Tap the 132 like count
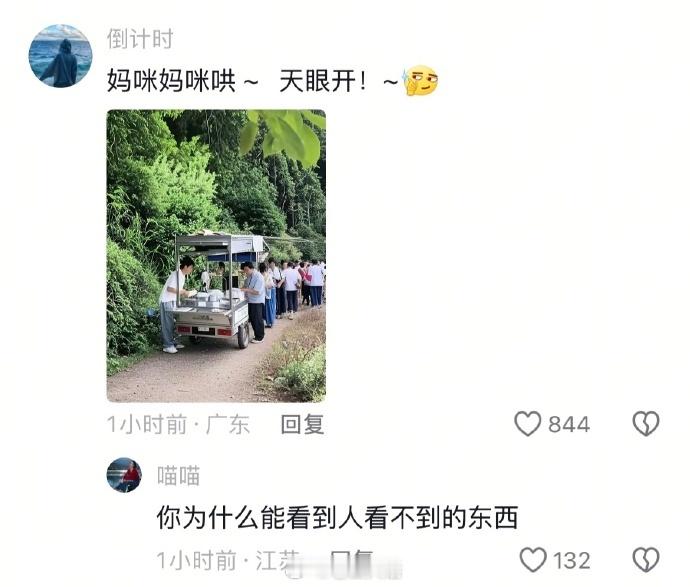The width and height of the screenshot is (690, 587). click(572, 560)
